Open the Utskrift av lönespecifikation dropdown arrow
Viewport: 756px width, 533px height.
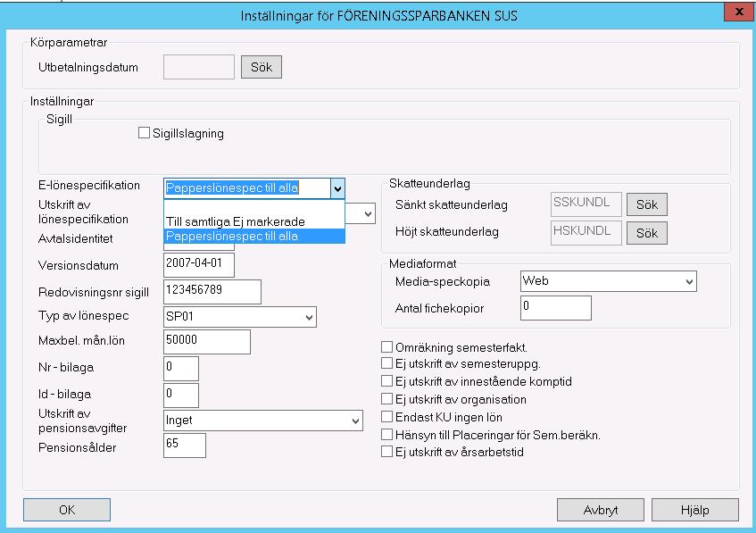tap(368, 213)
